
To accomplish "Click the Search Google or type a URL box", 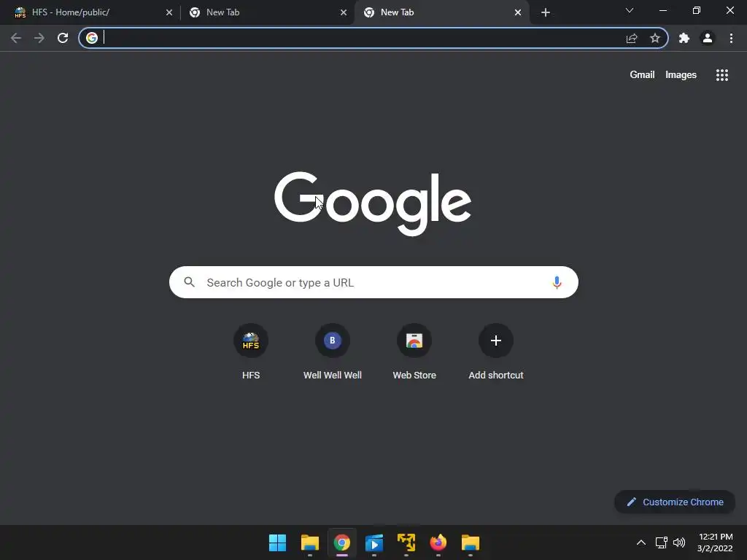I will pyautogui.click(x=373, y=282).
